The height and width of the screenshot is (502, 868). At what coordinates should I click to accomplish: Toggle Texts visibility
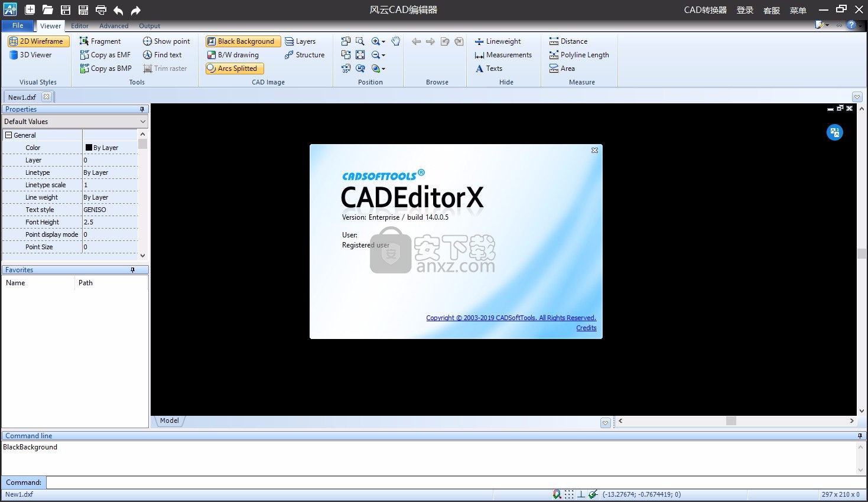[489, 69]
